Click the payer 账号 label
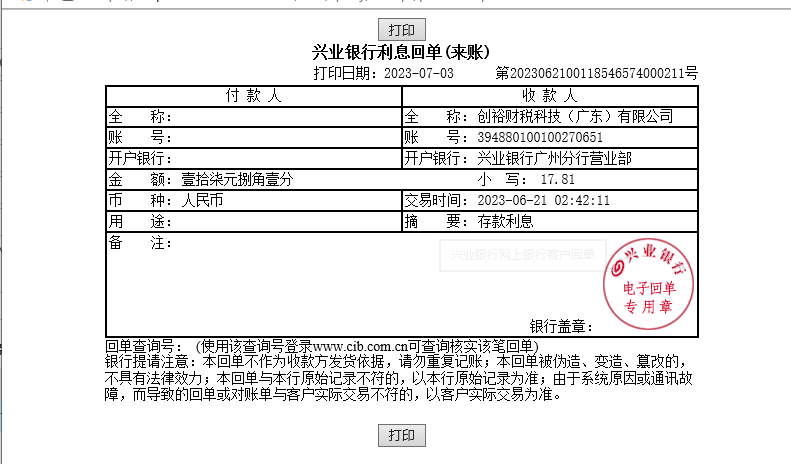This screenshot has height=464, width=791. [140, 138]
